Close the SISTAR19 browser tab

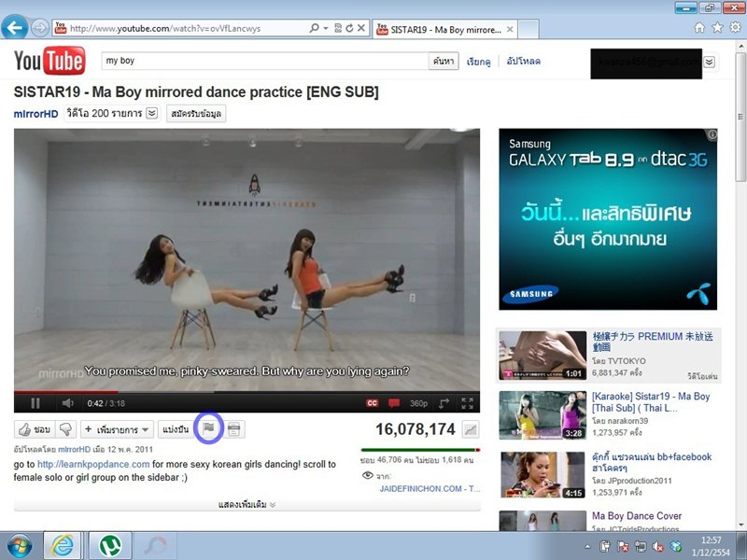point(510,29)
